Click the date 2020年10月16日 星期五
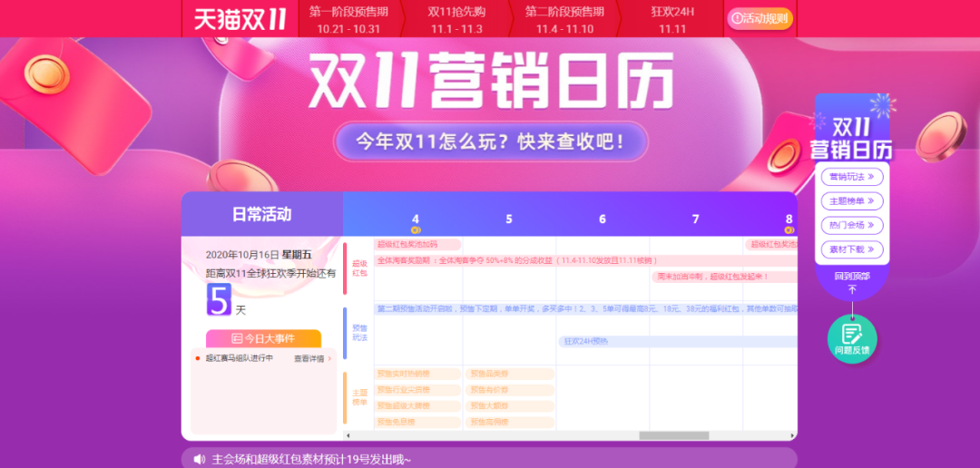Screen dimensions: 980x468 pyautogui.click(x=259, y=254)
